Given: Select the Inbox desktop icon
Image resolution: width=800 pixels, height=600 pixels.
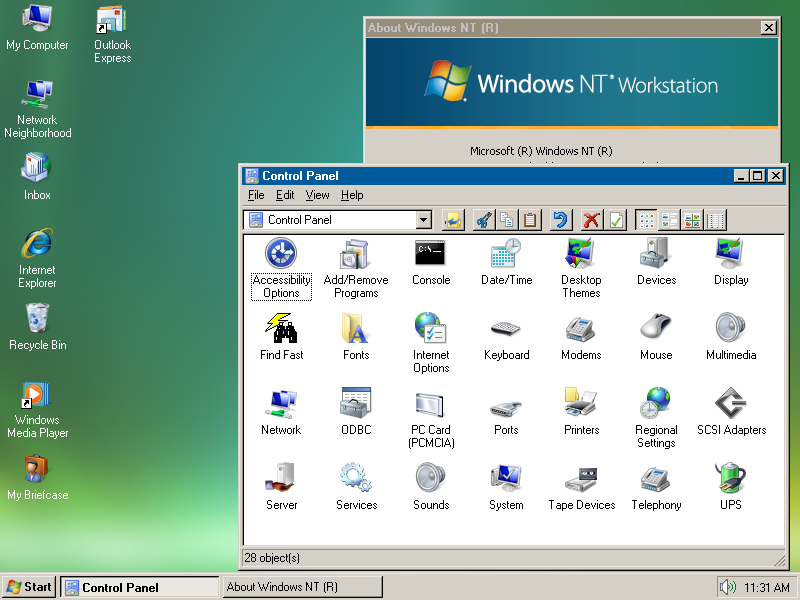Looking at the screenshot, I should point(37,176).
